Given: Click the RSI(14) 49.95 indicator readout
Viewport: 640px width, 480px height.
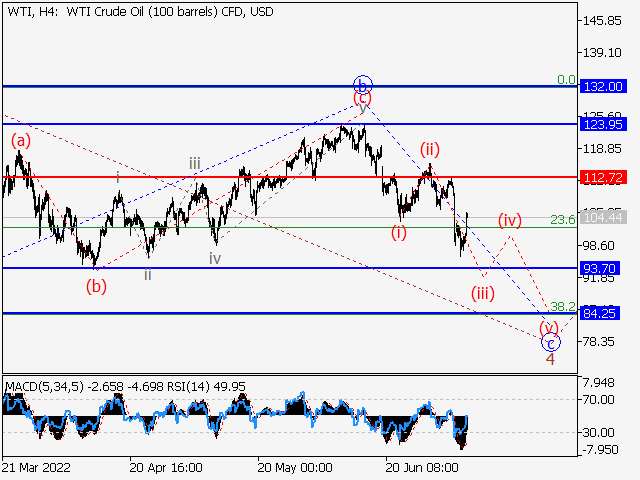Looking at the screenshot, I should tap(207, 387).
